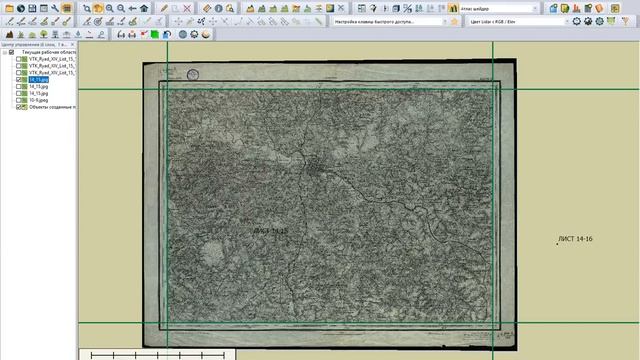This screenshot has height=360, width=640.
Task: Enable the 10-9.jpeg layer checkbox
Action: pyautogui.click(x=18, y=100)
